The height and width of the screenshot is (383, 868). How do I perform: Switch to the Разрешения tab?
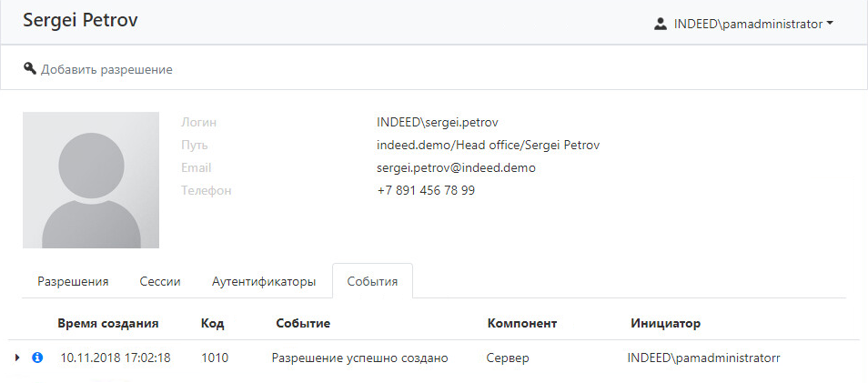tap(73, 281)
